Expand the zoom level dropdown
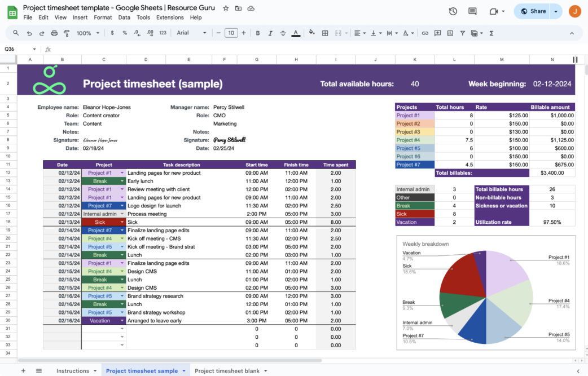 [87, 33]
